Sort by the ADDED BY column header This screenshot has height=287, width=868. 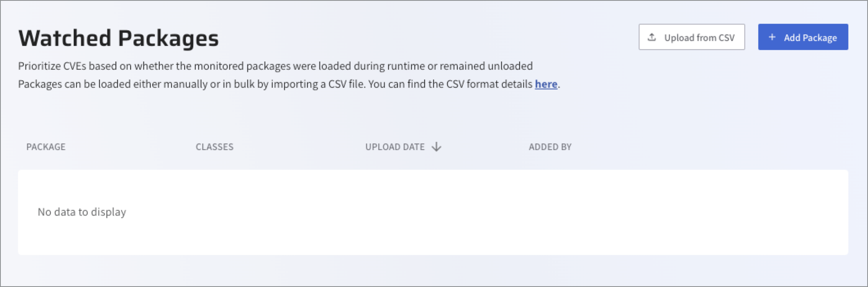(550, 147)
